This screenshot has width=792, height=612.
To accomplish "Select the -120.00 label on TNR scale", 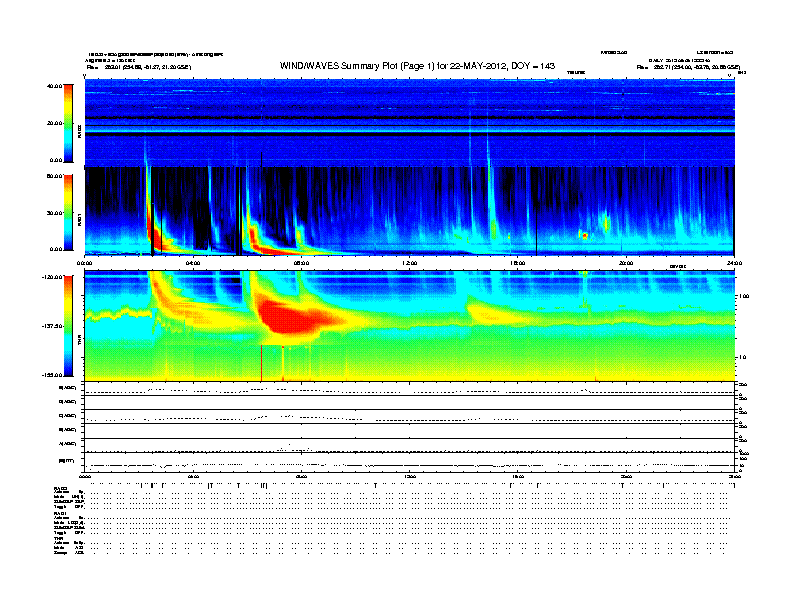I will [53, 277].
